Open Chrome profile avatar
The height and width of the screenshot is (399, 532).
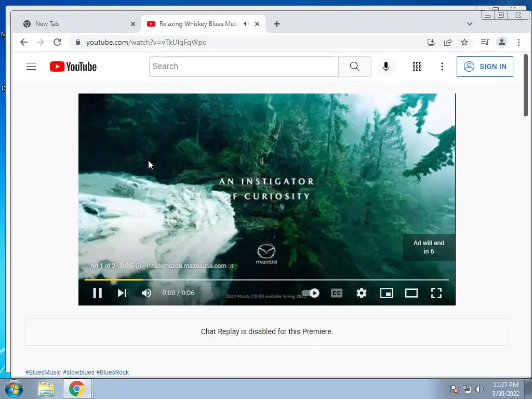point(501,42)
